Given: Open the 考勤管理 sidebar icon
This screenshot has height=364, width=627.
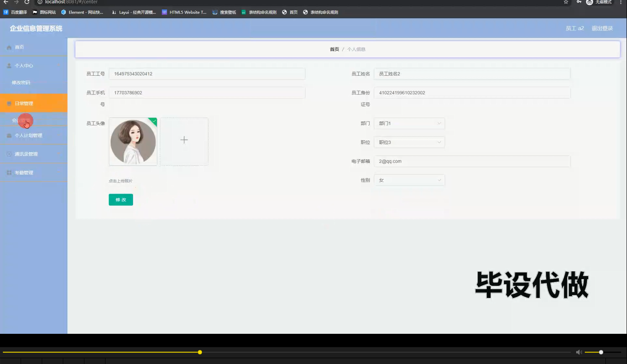Looking at the screenshot, I should (9, 172).
